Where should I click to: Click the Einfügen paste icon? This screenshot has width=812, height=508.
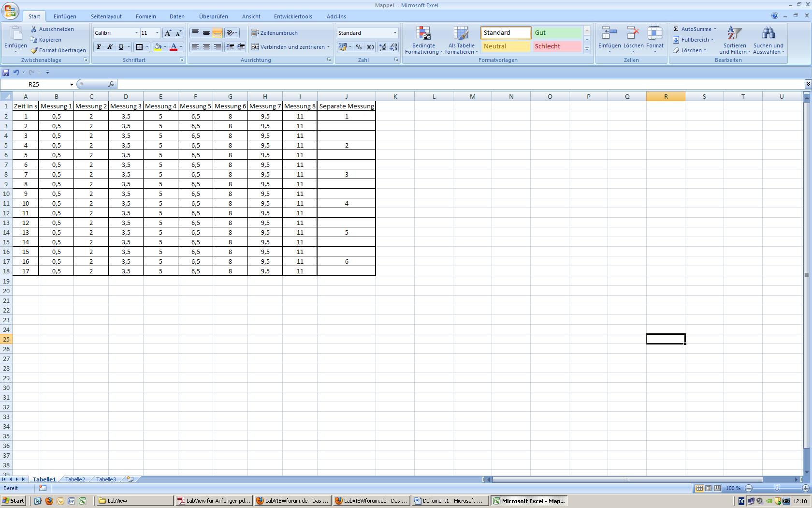15,34
